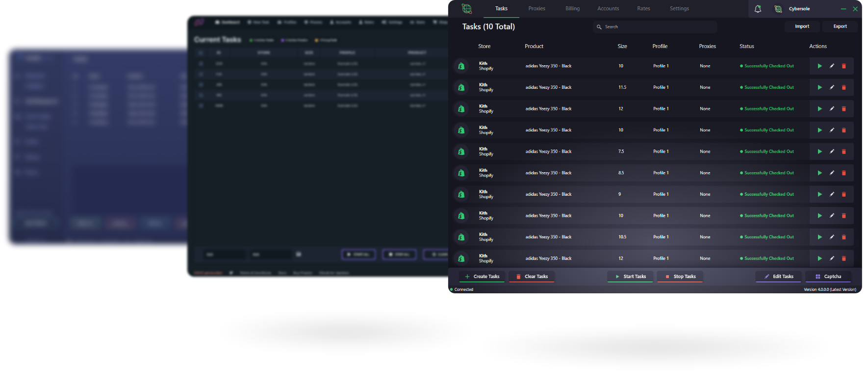Switch to the Rates tab
The width and height of the screenshot is (868, 387).
point(643,9)
